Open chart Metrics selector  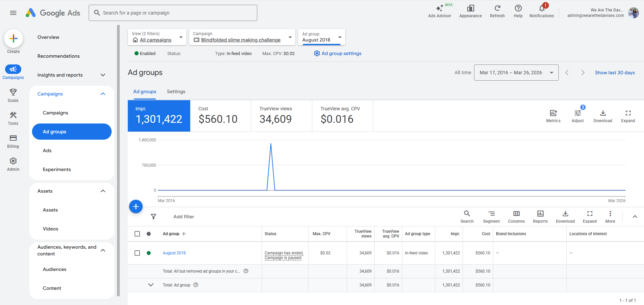coord(553,116)
